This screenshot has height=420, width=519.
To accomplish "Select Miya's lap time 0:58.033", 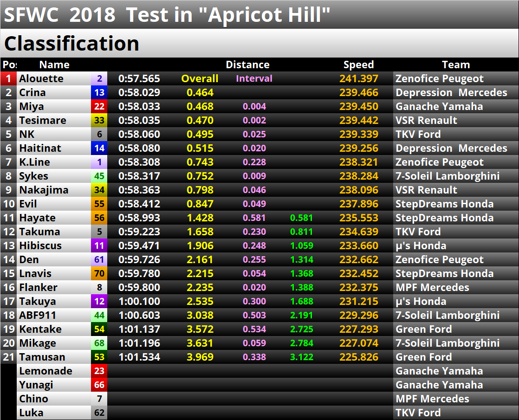I will click(x=139, y=106).
